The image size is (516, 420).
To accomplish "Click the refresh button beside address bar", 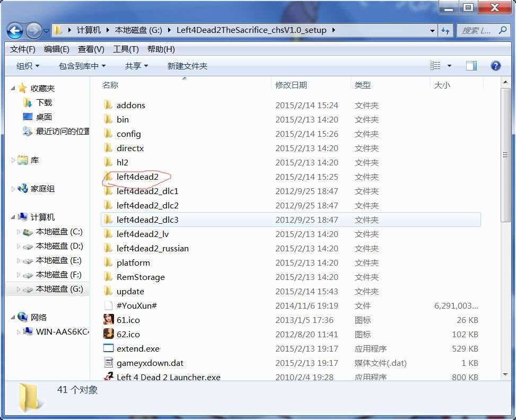I will coord(445,31).
